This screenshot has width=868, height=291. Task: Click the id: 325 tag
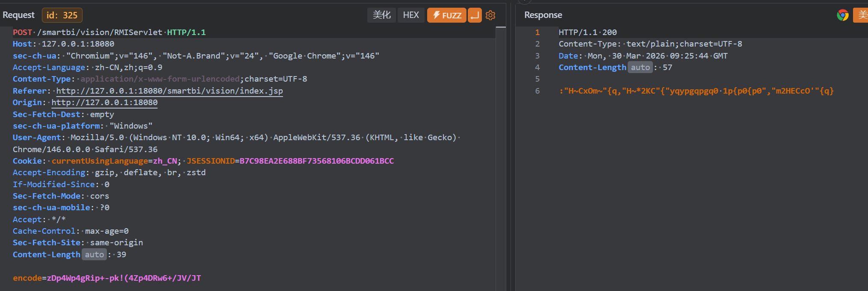62,15
